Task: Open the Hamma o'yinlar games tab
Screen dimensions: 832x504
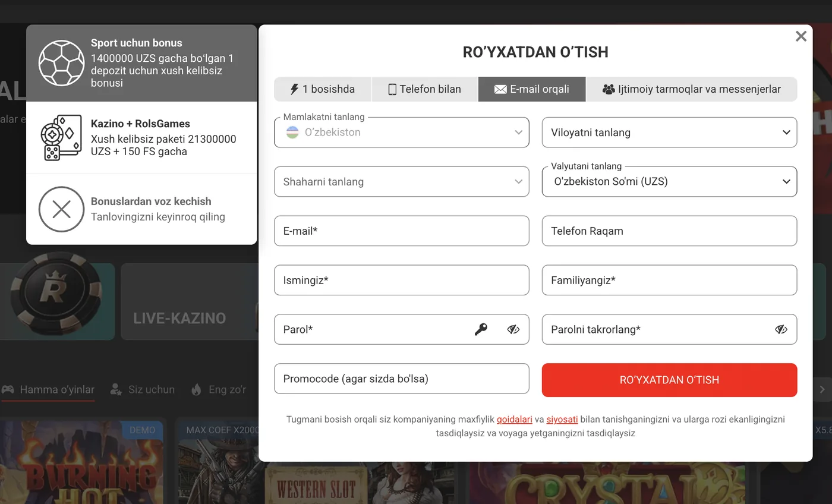Action: (x=48, y=390)
